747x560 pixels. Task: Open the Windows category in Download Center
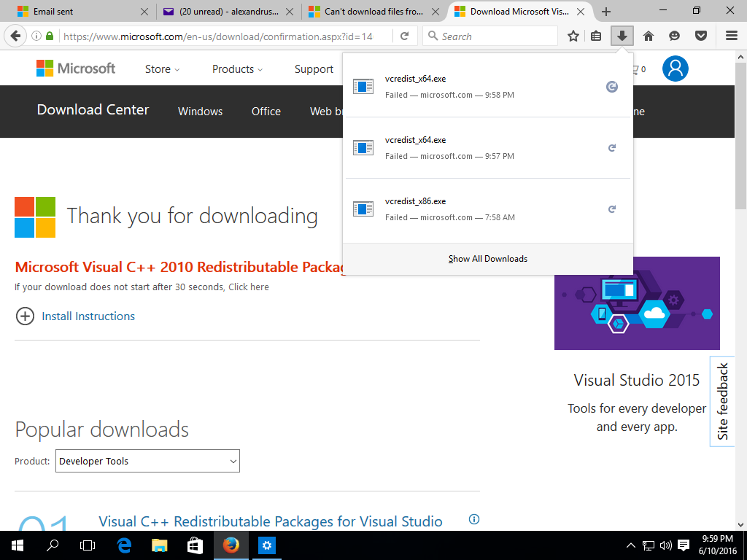(x=200, y=112)
